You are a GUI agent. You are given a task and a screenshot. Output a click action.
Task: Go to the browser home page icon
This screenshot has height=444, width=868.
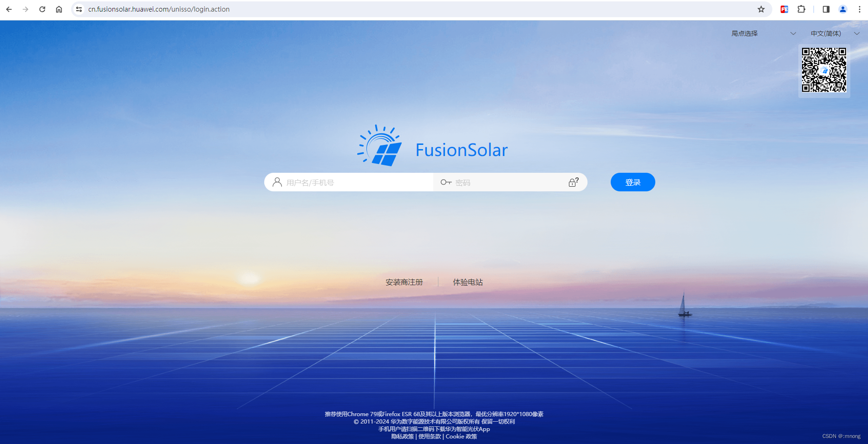tap(59, 9)
